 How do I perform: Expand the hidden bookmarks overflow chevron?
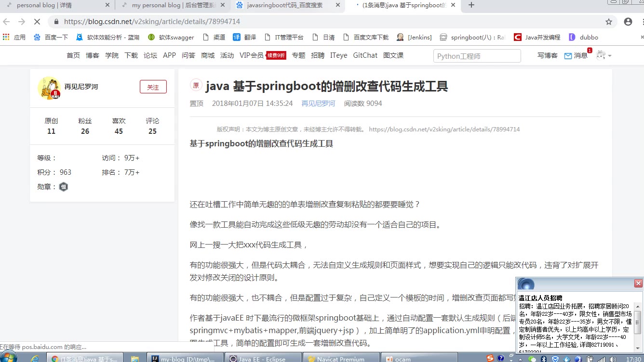[641, 37]
